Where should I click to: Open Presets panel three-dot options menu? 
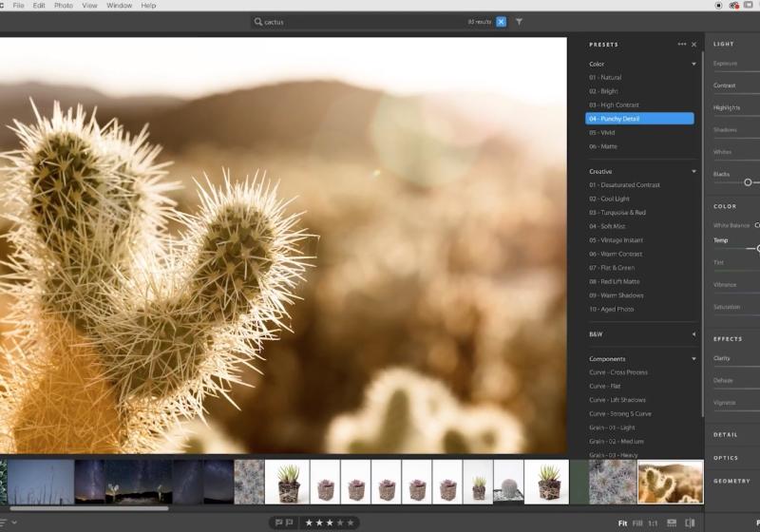[681, 45]
